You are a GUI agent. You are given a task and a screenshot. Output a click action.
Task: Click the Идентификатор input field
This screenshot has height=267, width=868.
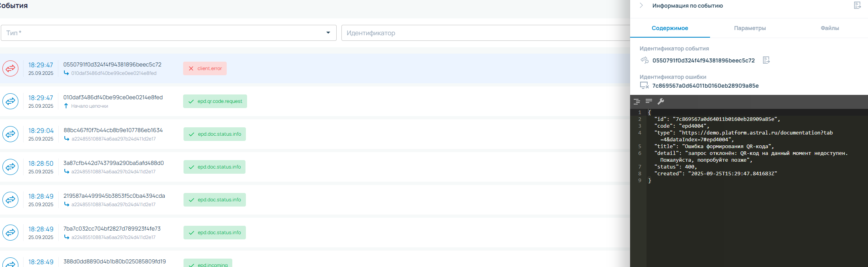pyautogui.click(x=485, y=33)
